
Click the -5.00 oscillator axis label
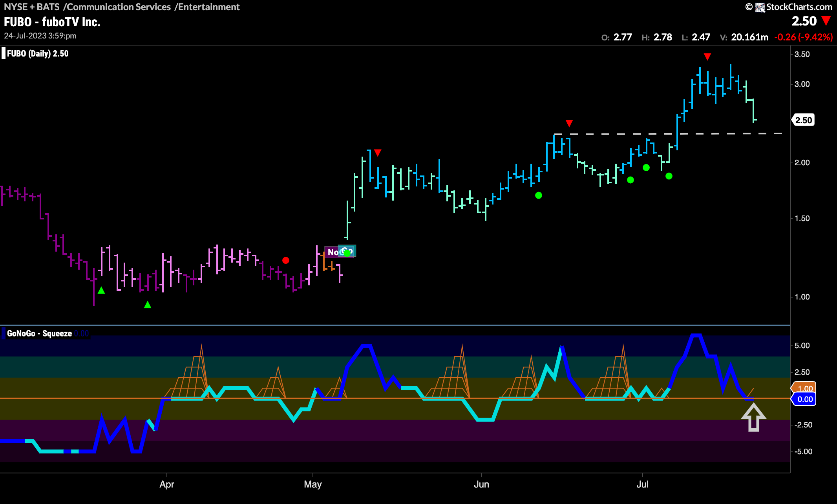coord(802,452)
